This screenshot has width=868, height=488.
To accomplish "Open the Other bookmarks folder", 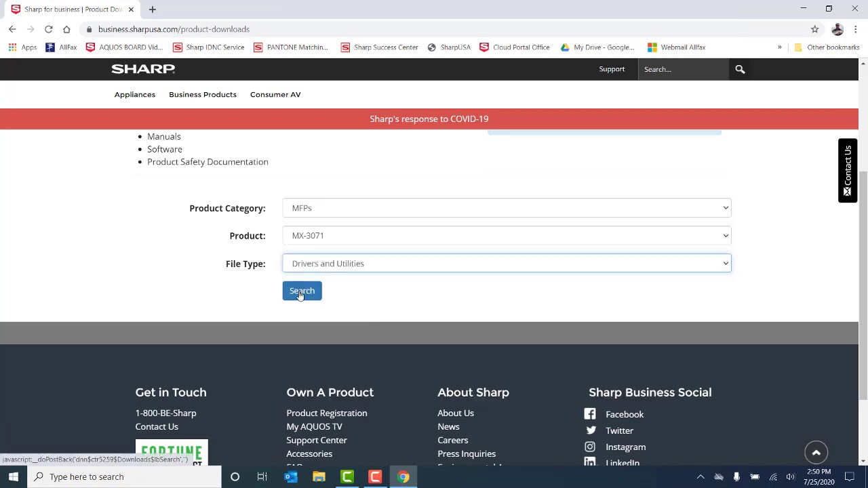I will (827, 47).
